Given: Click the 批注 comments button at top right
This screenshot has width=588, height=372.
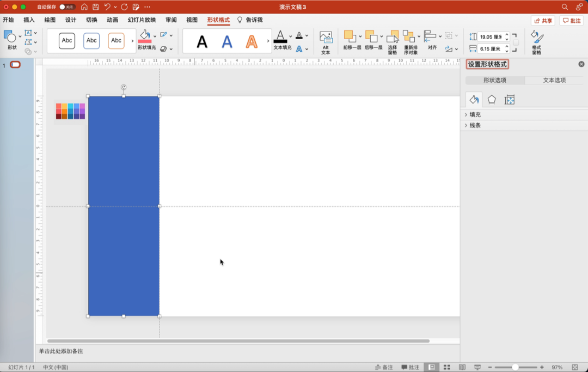Looking at the screenshot, I should pyautogui.click(x=572, y=21).
